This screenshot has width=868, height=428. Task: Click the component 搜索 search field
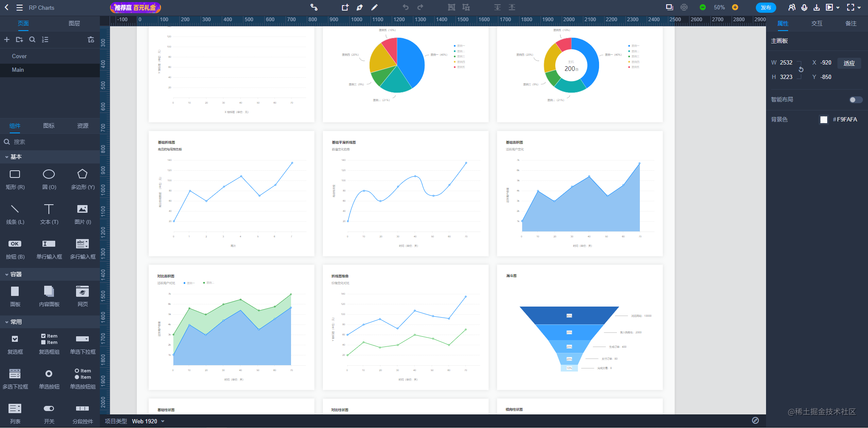tap(50, 142)
